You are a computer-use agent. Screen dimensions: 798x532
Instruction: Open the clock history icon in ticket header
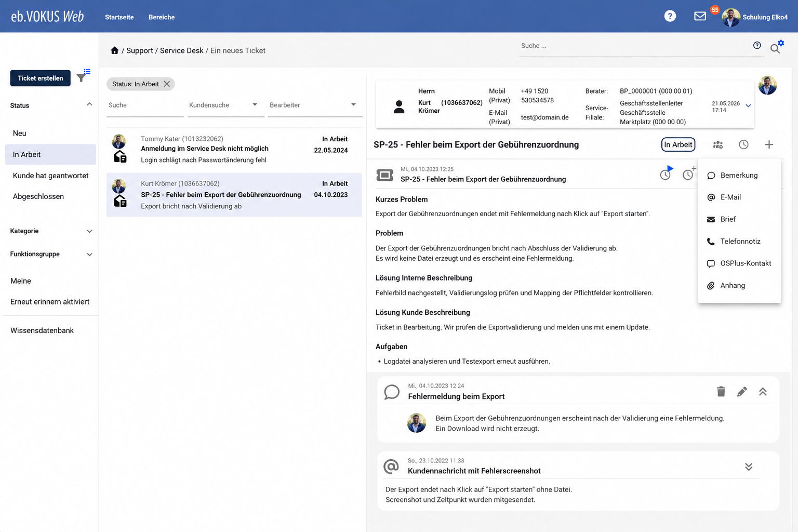coord(743,144)
